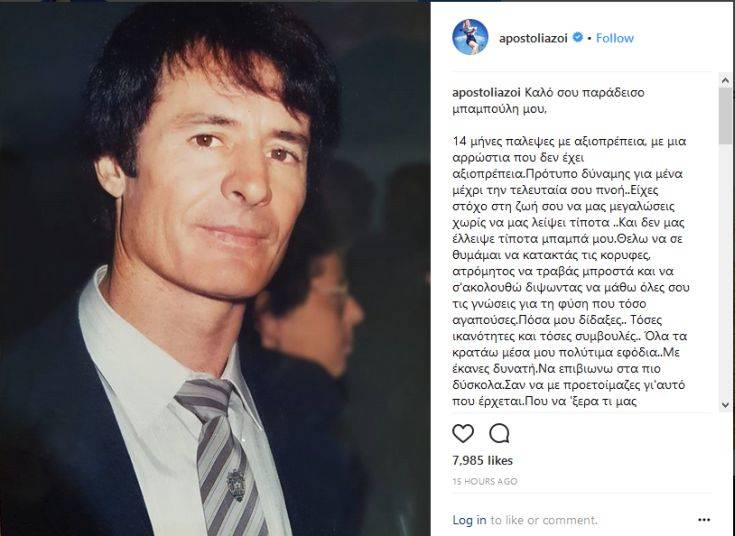Click apostoliazoi username starting the caption
The image size is (735, 536).
tap(486, 92)
